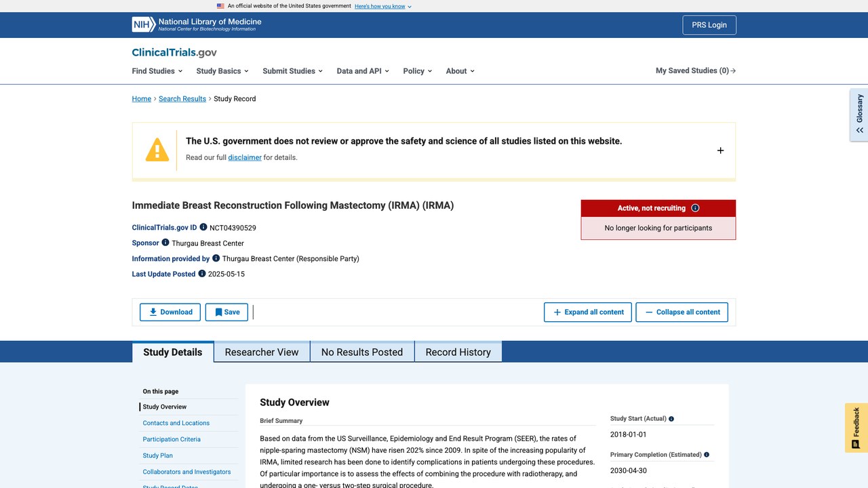The width and height of the screenshot is (868, 488).
Task: Click the PRS Login button
Action: click(x=709, y=25)
